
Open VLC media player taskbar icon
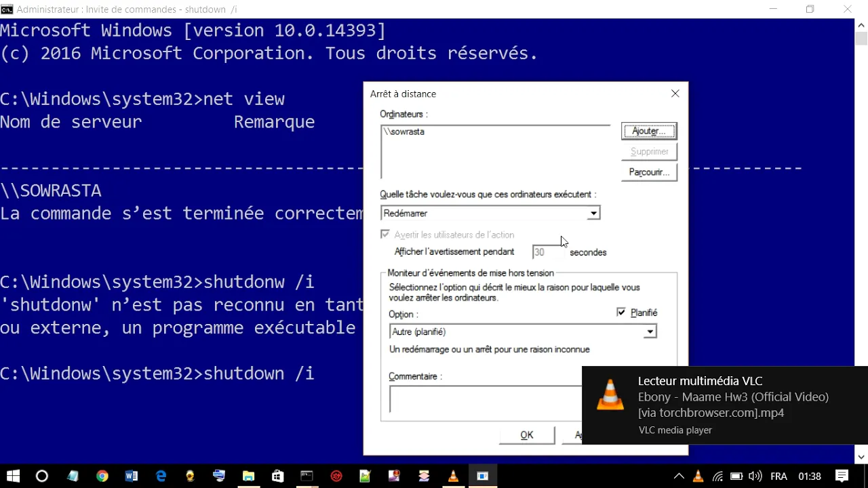[x=453, y=476]
